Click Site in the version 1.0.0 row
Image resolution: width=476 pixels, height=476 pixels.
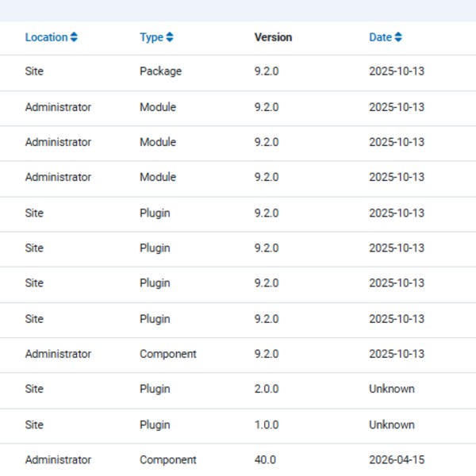(34, 424)
